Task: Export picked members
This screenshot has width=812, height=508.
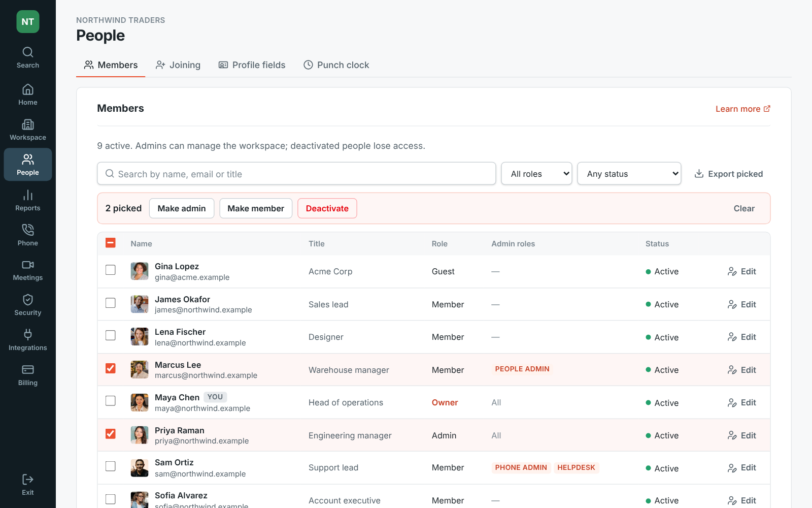Action: click(728, 174)
